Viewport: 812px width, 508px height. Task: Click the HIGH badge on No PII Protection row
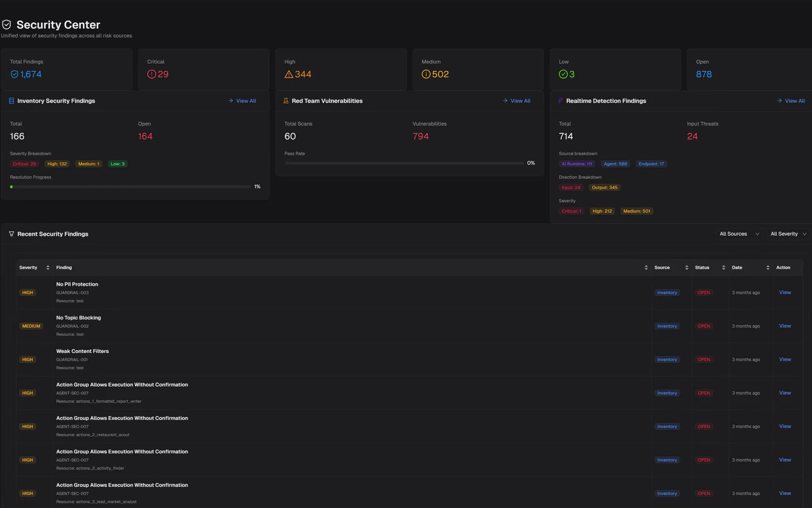point(28,292)
